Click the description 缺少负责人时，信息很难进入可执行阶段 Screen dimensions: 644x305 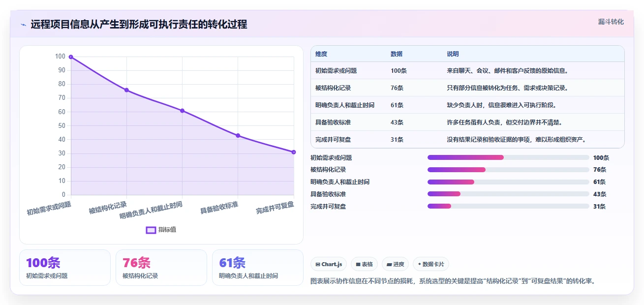coord(501,105)
